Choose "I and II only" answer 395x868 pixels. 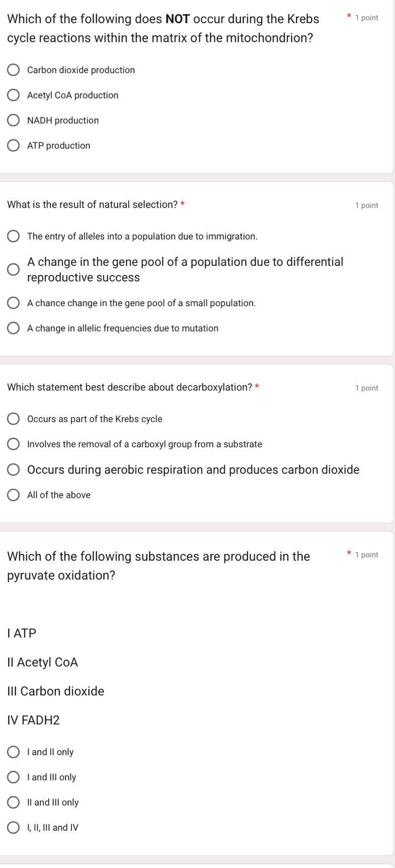coord(14,752)
